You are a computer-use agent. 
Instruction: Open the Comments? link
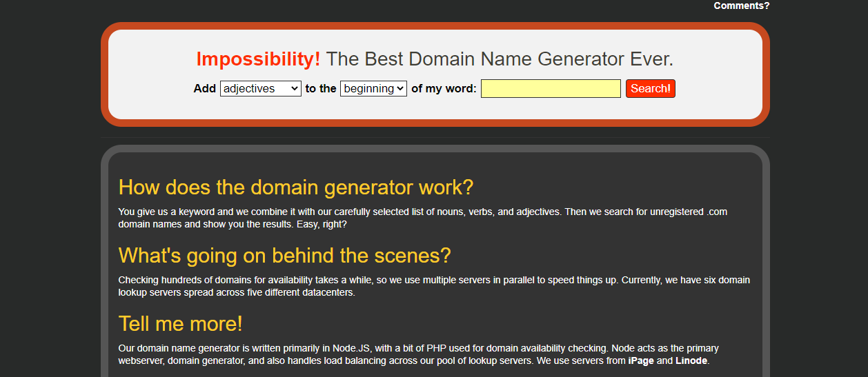pos(742,6)
